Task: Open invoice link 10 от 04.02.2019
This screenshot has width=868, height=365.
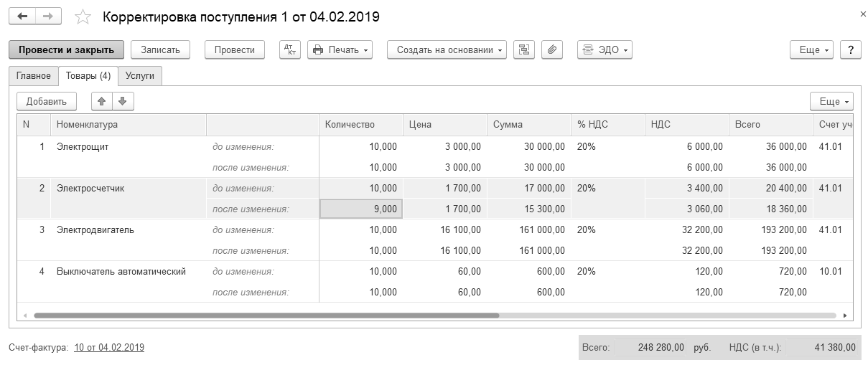Action: point(109,347)
